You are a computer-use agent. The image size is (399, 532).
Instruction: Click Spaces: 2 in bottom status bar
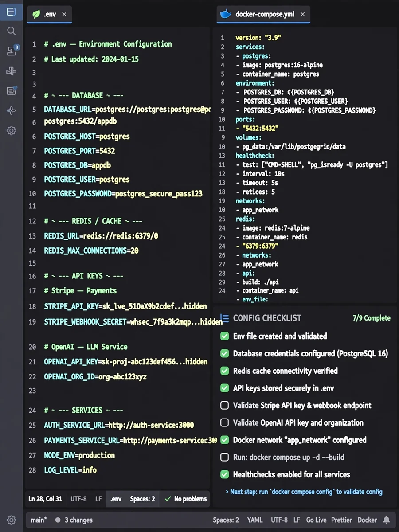[x=226, y=520]
